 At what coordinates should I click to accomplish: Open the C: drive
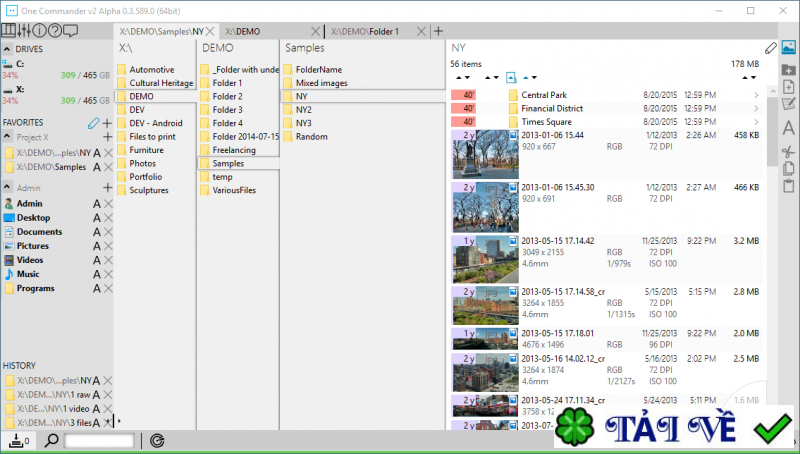tap(56, 69)
